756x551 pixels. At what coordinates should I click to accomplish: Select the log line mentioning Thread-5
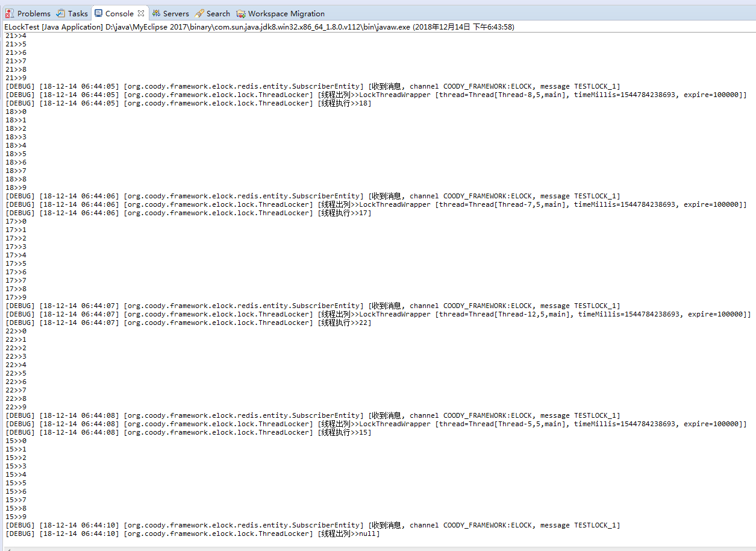[376, 424]
